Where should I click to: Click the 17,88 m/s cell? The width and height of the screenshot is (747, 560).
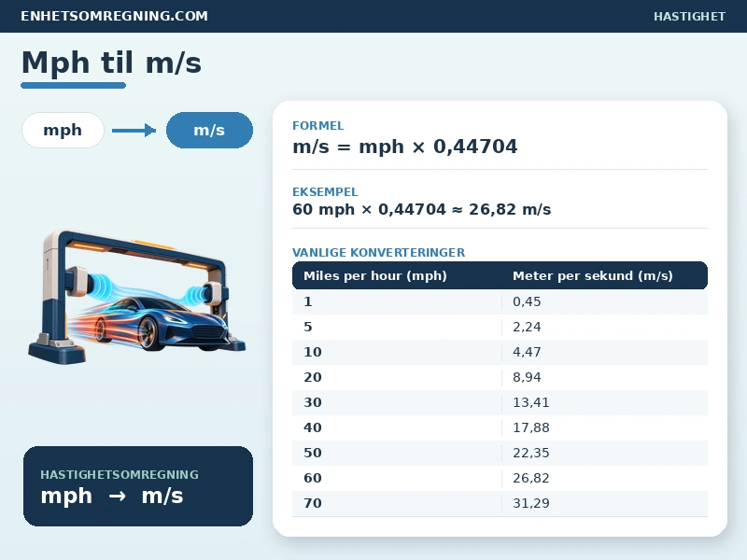coord(605,428)
